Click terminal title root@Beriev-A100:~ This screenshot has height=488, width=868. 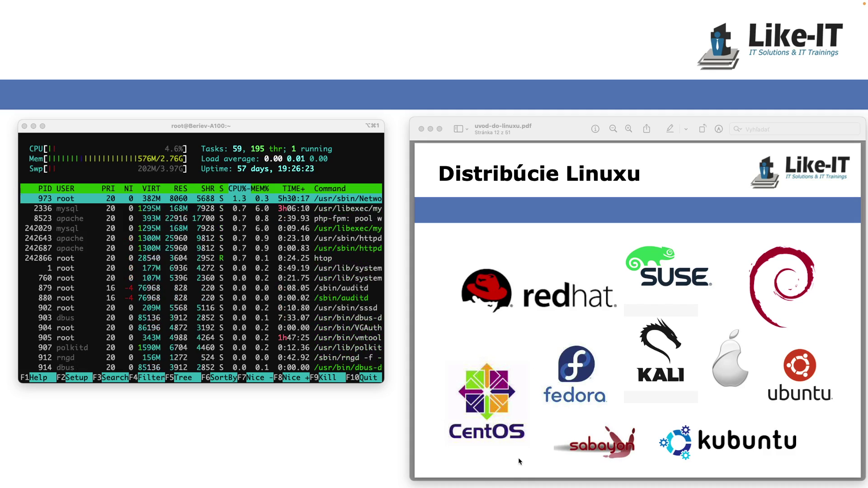point(201,126)
